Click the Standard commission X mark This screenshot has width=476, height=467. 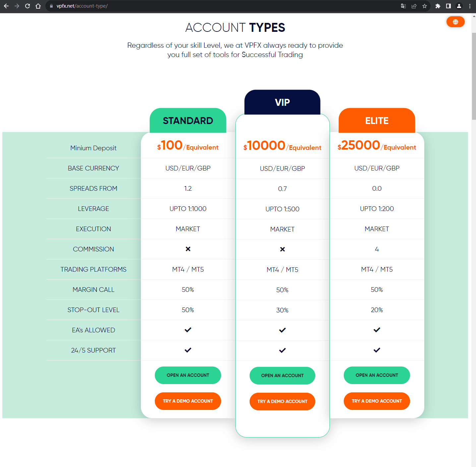click(x=188, y=249)
